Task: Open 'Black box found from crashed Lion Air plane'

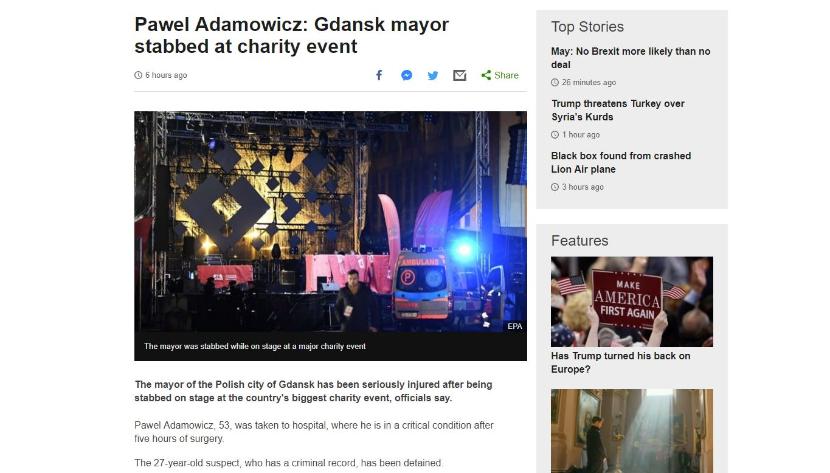Action: (x=621, y=162)
